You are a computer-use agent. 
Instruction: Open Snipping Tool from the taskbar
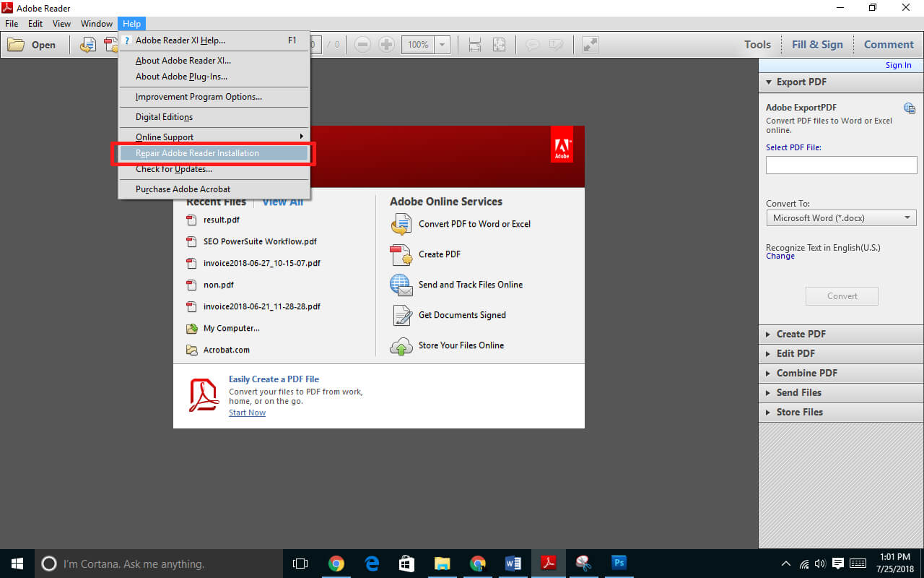(584, 564)
